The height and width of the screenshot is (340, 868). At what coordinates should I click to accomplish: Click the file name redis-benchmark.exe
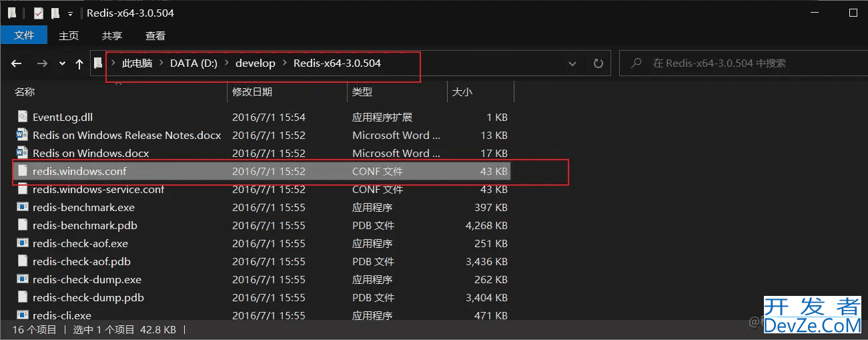tap(83, 207)
